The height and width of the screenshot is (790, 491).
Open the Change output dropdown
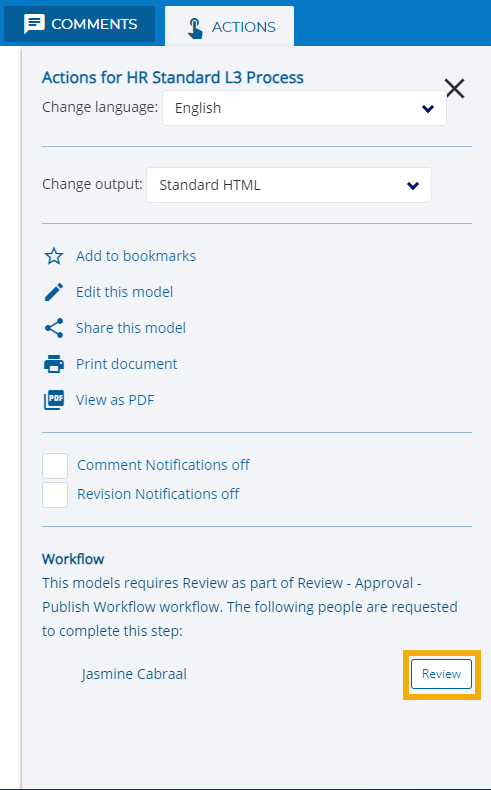click(x=289, y=185)
